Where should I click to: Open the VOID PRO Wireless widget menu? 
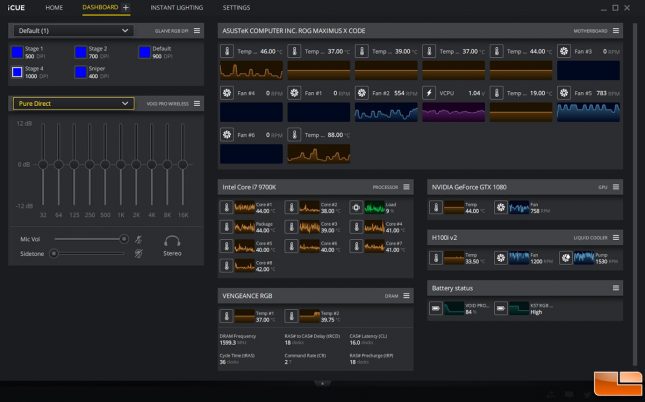(x=197, y=104)
